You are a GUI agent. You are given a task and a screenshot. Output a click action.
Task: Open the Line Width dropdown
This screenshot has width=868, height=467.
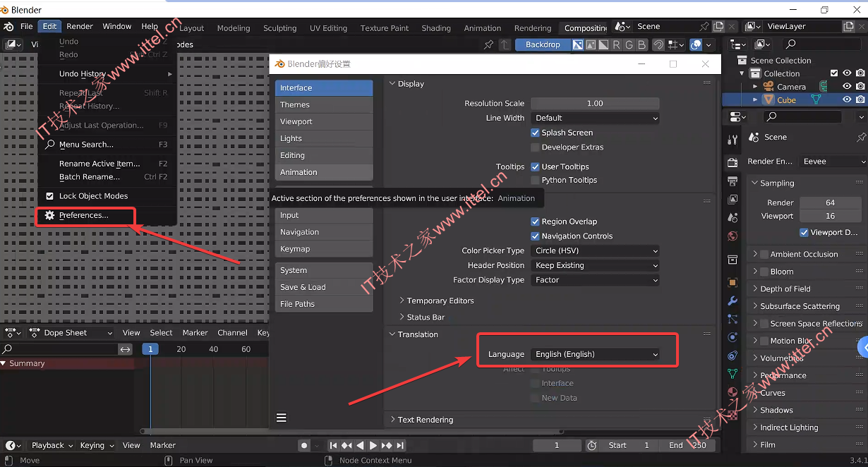(x=595, y=118)
